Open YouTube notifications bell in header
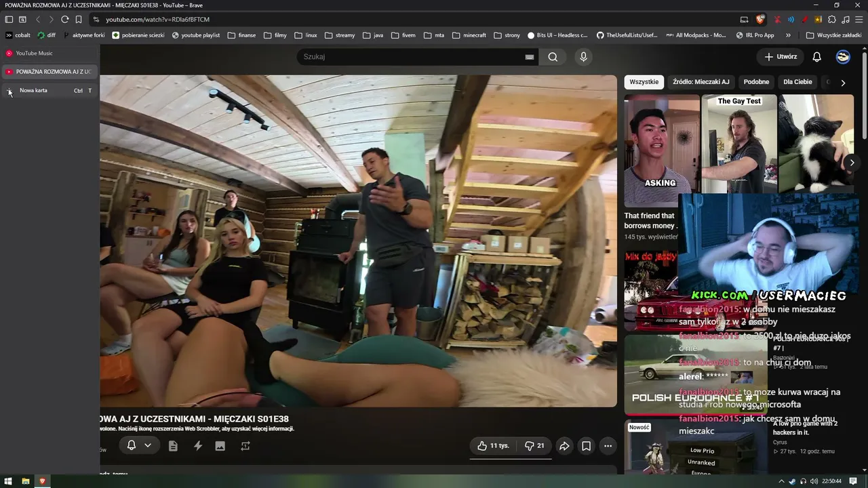 pyautogui.click(x=816, y=57)
